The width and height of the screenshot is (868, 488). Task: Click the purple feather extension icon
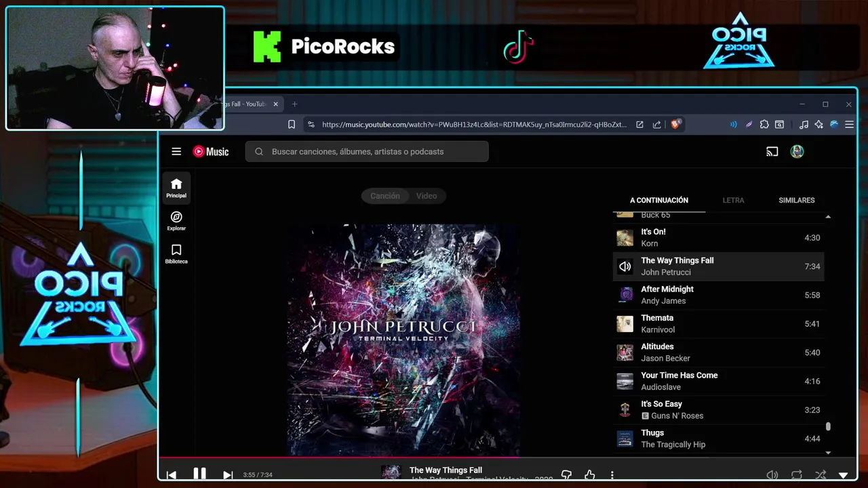tap(749, 125)
